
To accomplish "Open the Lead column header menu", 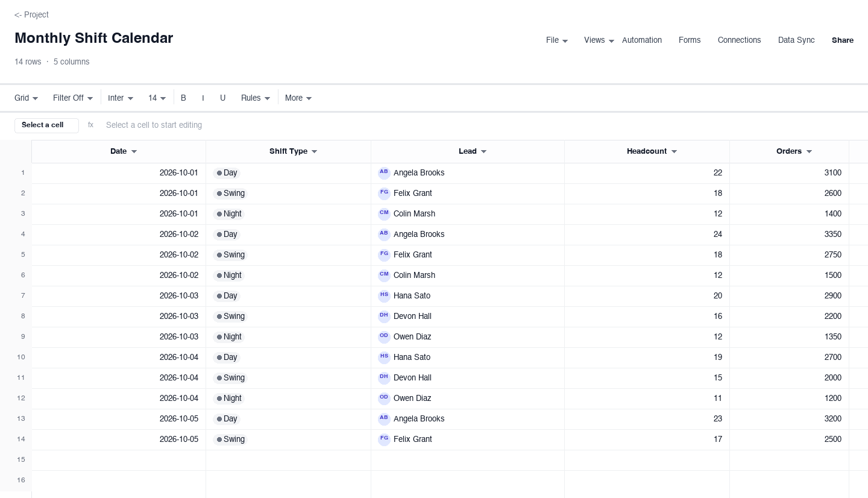I will click(x=483, y=151).
